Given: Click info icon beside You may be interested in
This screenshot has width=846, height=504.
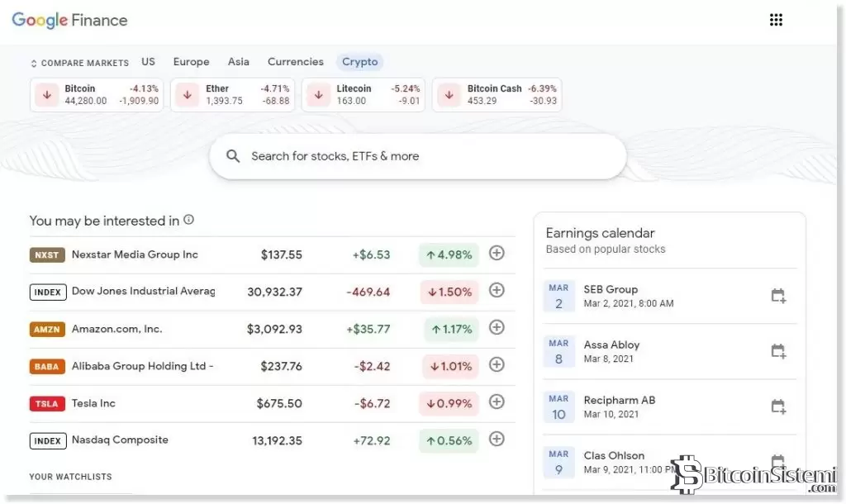Looking at the screenshot, I should [188, 221].
